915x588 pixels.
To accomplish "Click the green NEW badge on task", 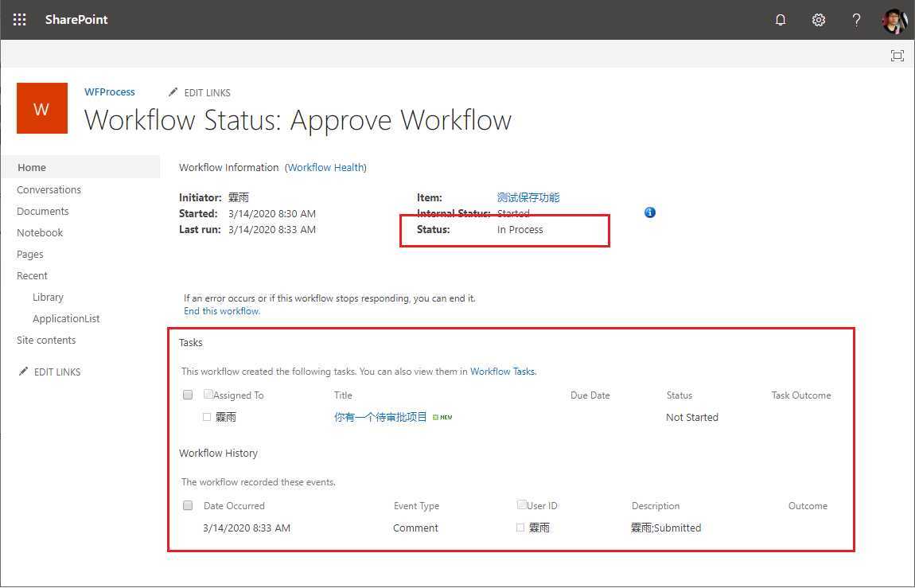I will point(442,417).
